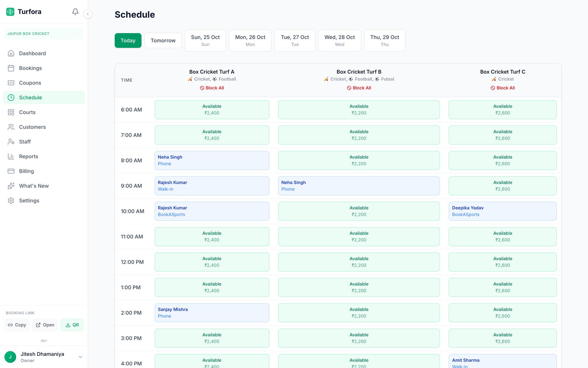Select Wed, 28 Oct date
The height and width of the screenshot is (368, 588).
(340, 40)
